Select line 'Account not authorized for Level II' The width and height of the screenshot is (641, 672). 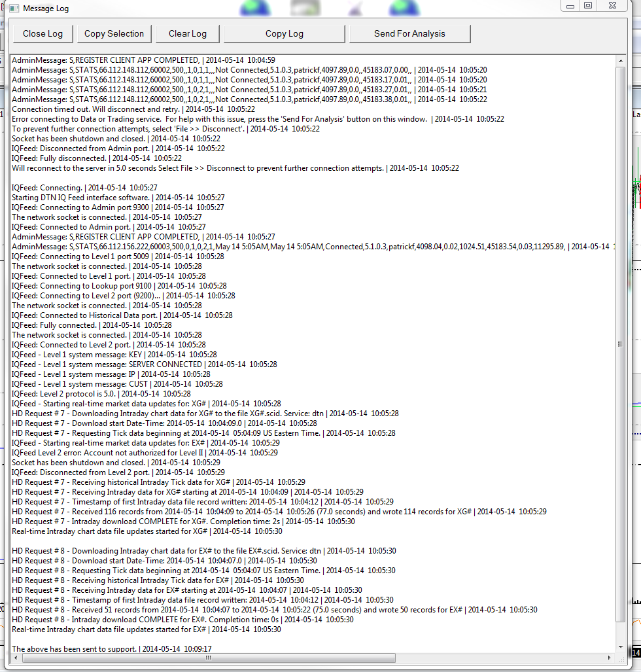click(145, 453)
